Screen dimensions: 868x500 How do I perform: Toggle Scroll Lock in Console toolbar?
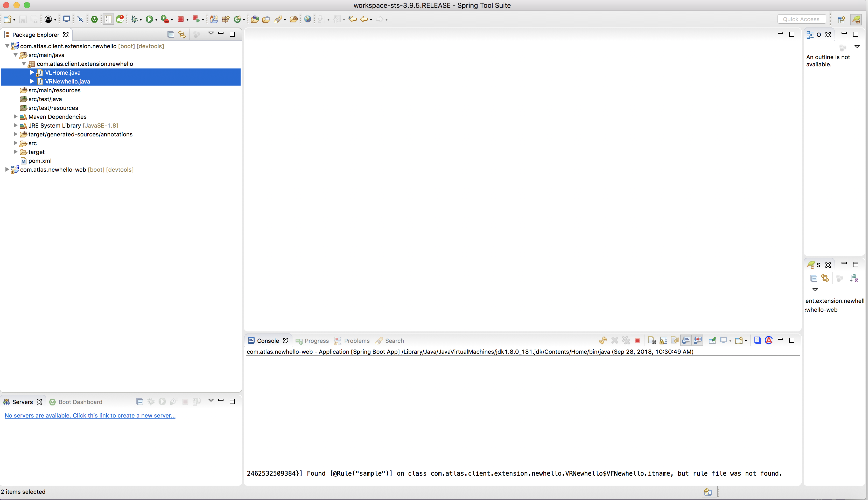663,341
